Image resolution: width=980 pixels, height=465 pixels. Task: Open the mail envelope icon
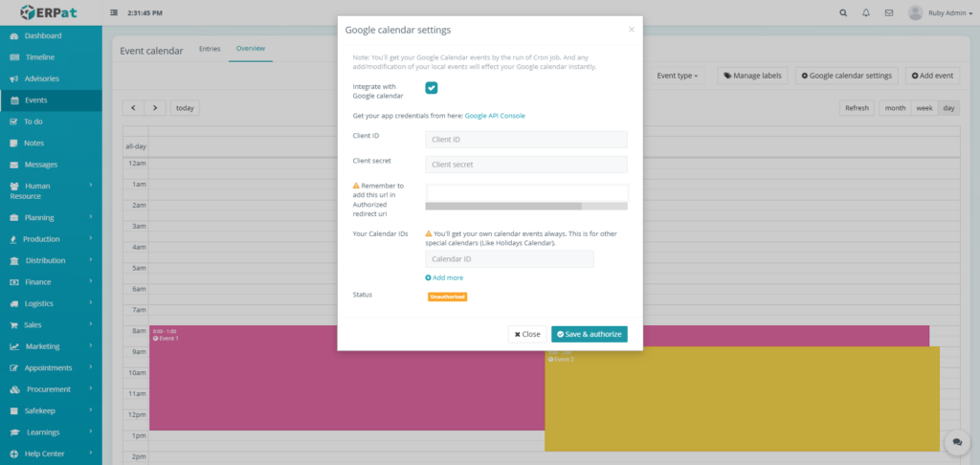(889, 12)
